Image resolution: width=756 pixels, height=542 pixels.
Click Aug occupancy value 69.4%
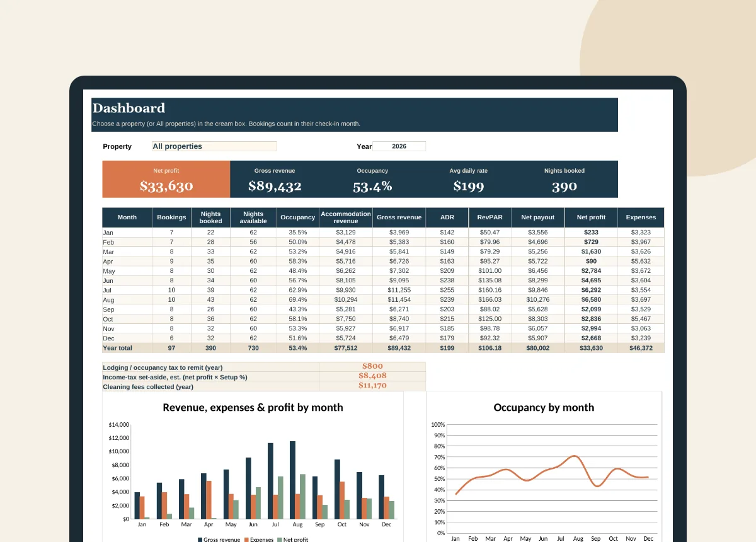pos(297,300)
